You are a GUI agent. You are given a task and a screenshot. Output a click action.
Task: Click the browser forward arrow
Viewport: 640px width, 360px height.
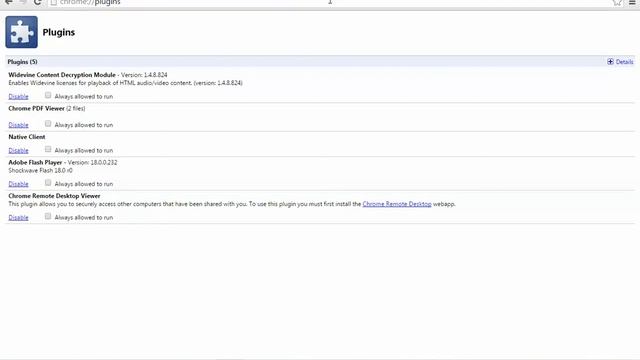tap(23, 2)
